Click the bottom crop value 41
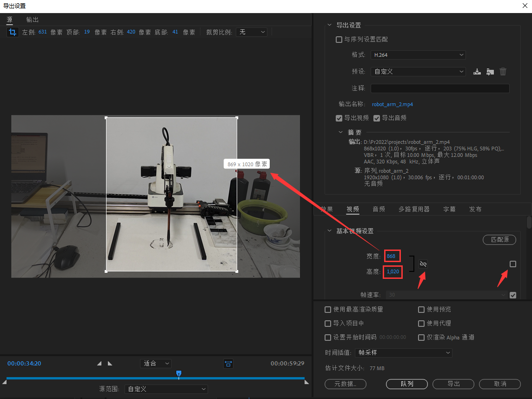This screenshot has width=532, height=399. point(175,32)
